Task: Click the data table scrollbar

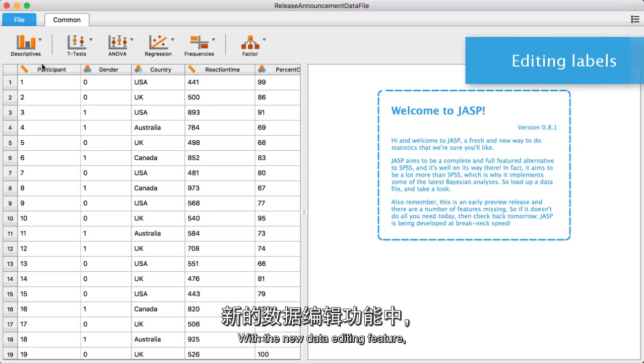Action: point(304,212)
